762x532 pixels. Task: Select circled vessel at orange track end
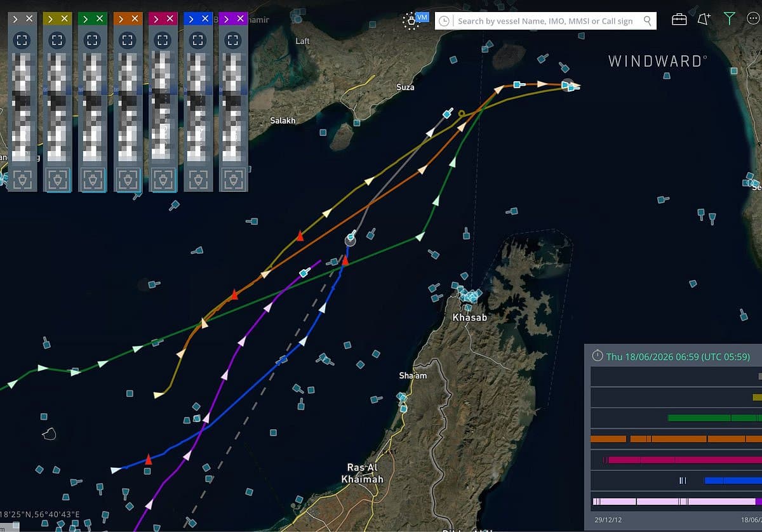pyautogui.click(x=568, y=84)
